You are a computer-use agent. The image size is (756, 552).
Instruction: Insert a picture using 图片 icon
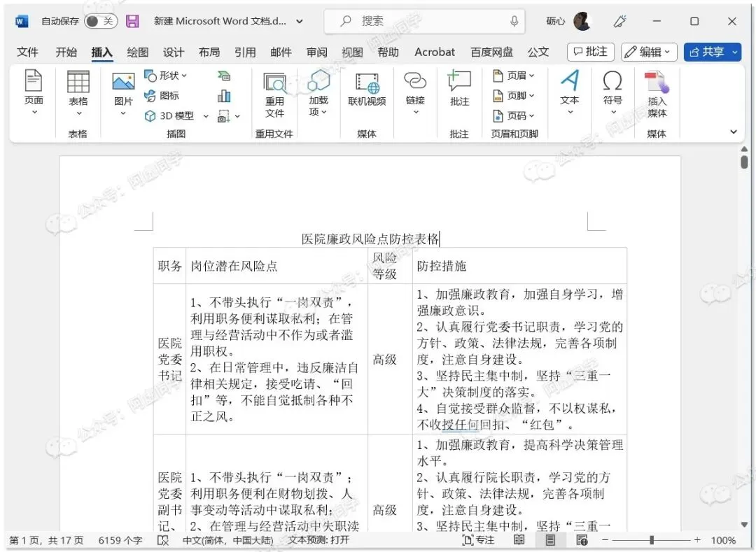pyautogui.click(x=123, y=92)
